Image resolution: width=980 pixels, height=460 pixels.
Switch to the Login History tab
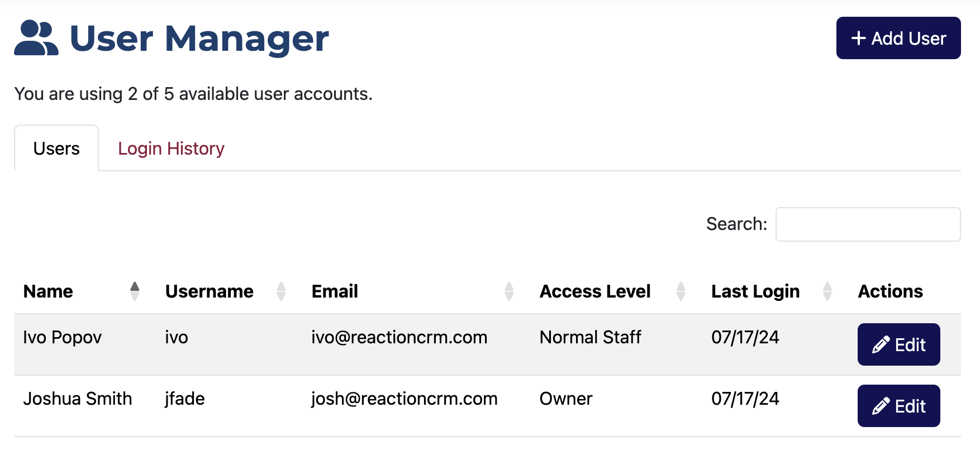tap(171, 148)
